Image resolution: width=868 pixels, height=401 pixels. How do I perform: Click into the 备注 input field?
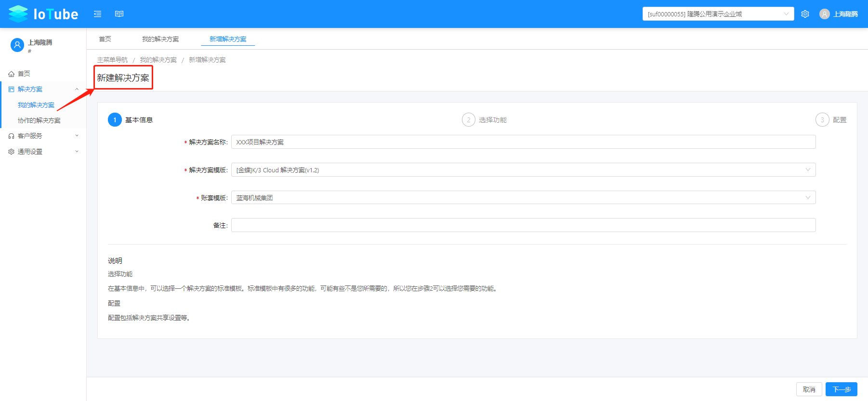[523, 225]
